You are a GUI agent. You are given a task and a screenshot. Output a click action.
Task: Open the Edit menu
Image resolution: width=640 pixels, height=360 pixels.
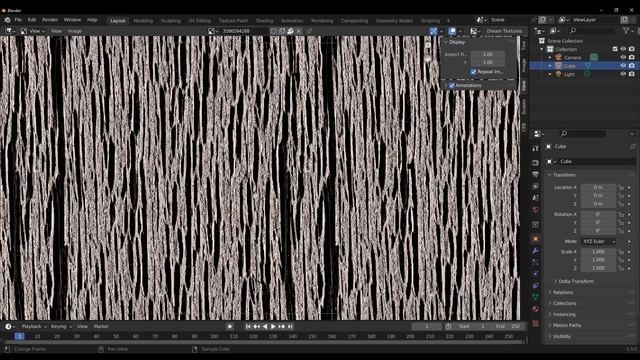[x=32, y=20]
